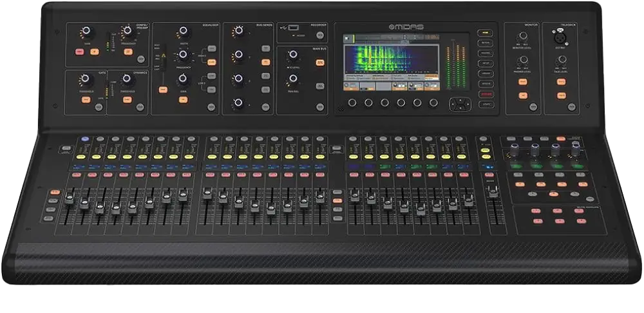
Task: Click the Gate Threshold knob
Action: coord(84,79)
